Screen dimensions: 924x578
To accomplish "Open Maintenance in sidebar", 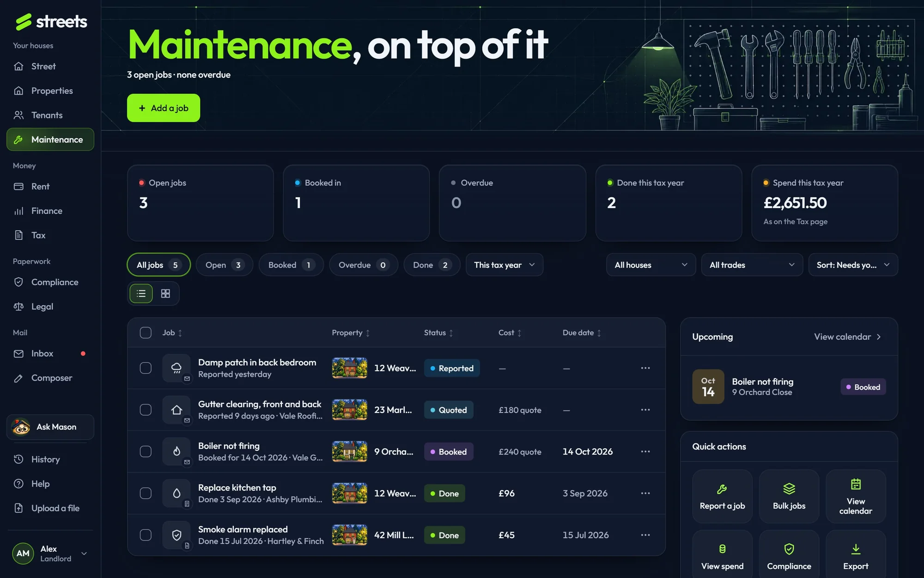I will click(50, 140).
